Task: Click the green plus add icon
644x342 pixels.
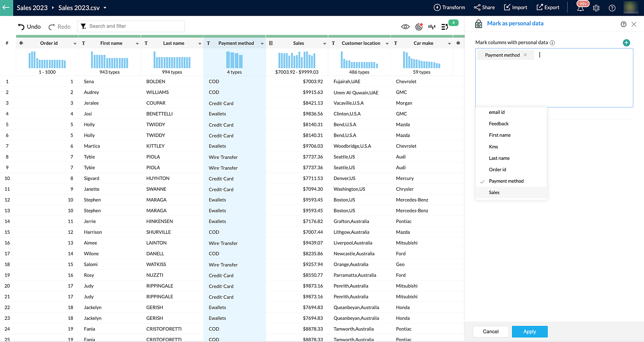Action: point(626,43)
